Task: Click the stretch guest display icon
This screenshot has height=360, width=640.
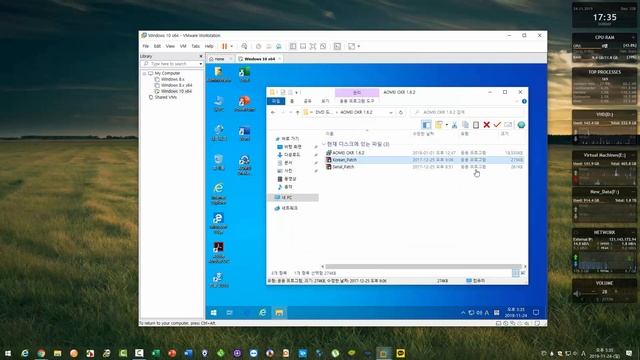Action: tap(351, 47)
